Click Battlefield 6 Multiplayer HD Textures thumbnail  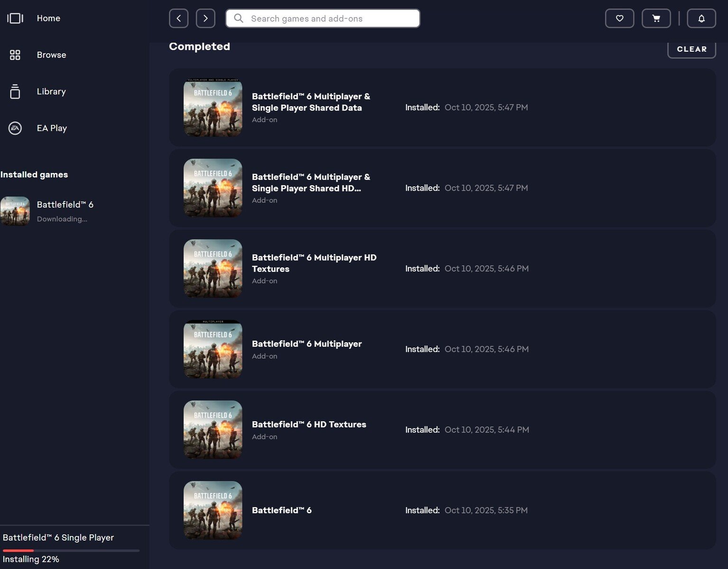(213, 268)
